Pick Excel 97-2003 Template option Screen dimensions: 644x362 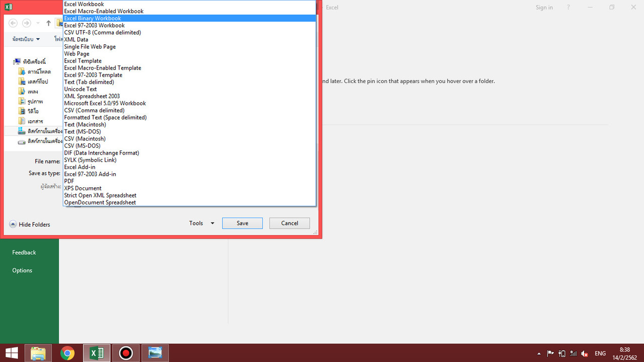click(x=190, y=75)
